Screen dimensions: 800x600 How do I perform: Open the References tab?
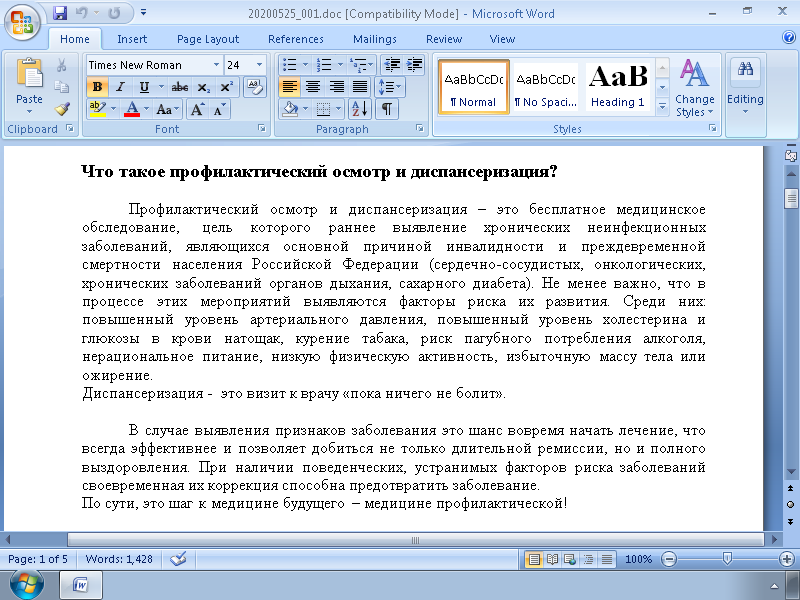coord(295,39)
